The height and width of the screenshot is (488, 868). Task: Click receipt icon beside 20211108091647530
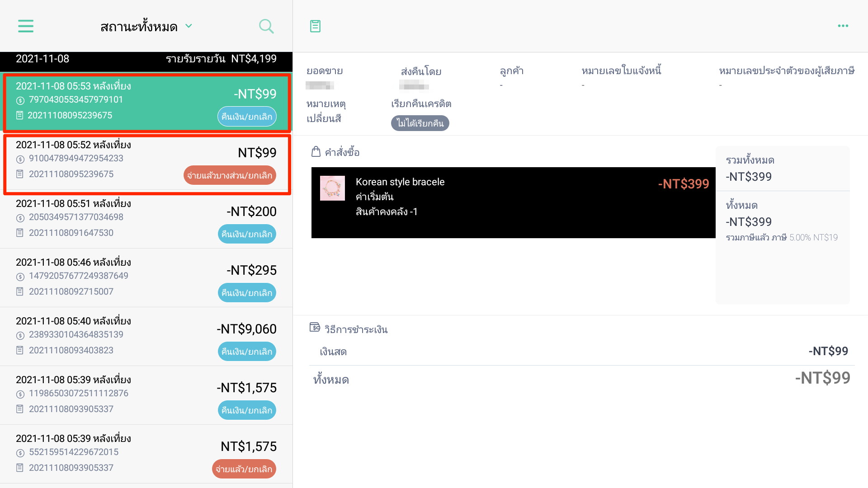(x=20, y=233)
